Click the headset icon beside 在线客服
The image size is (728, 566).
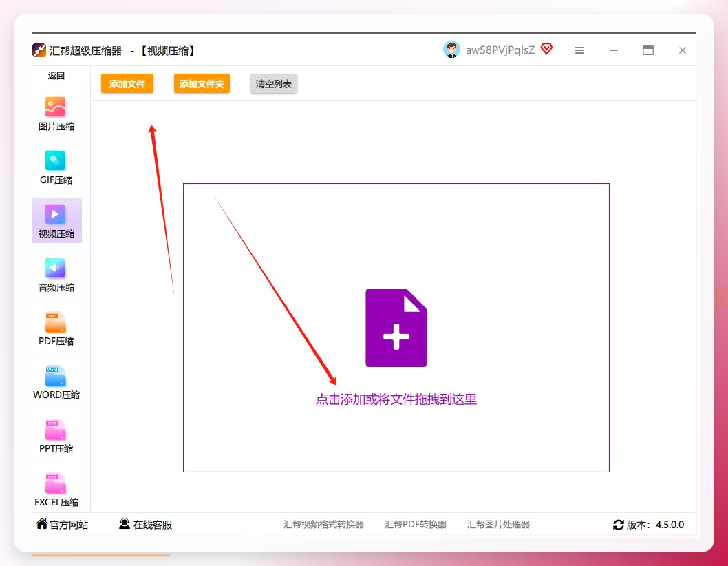click(124, 524)
